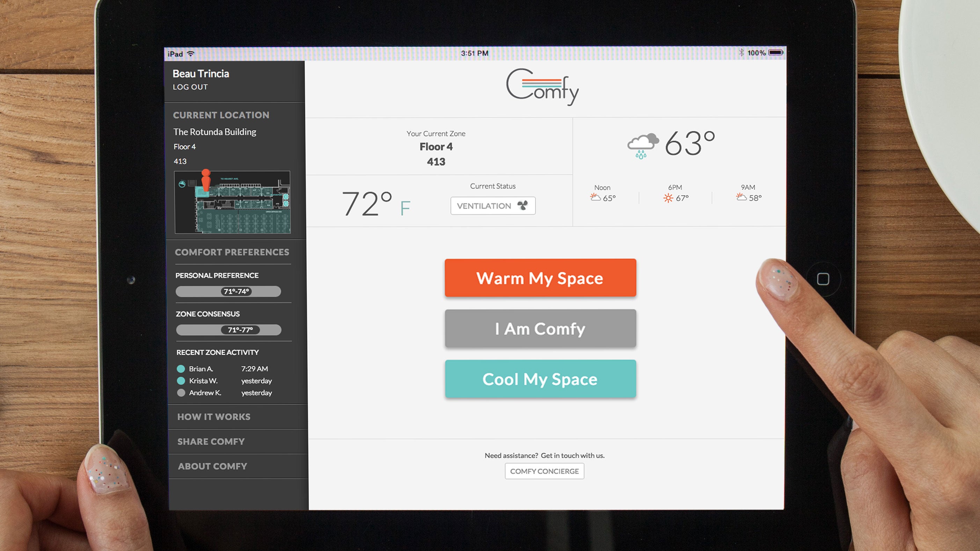
Task: Click the 65° noon forecast value
Action: pos(609,198)
